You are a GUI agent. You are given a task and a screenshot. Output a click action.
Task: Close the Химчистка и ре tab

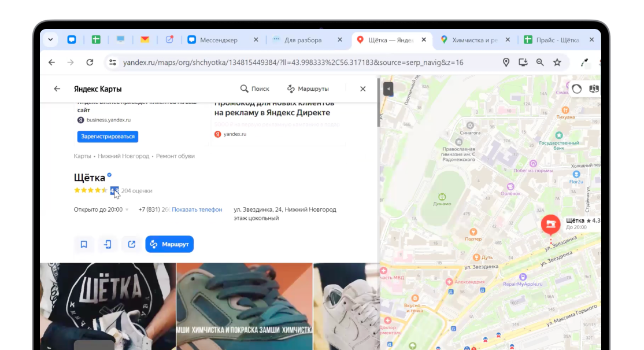point(508,40)
